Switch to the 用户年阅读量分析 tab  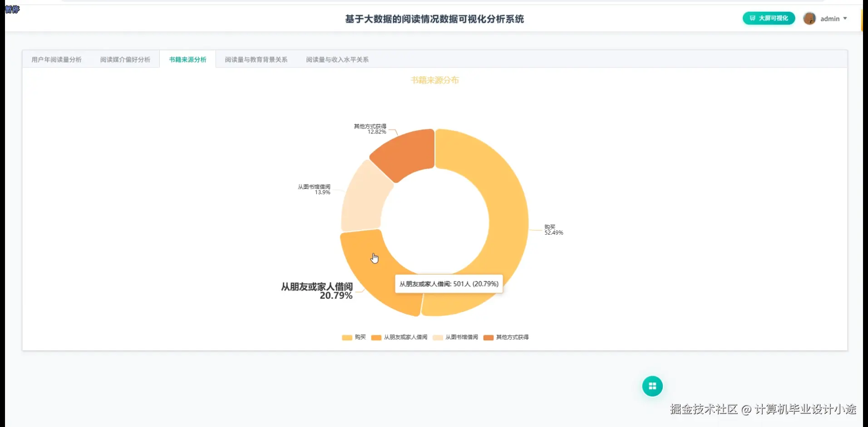(x=56, y=59)
